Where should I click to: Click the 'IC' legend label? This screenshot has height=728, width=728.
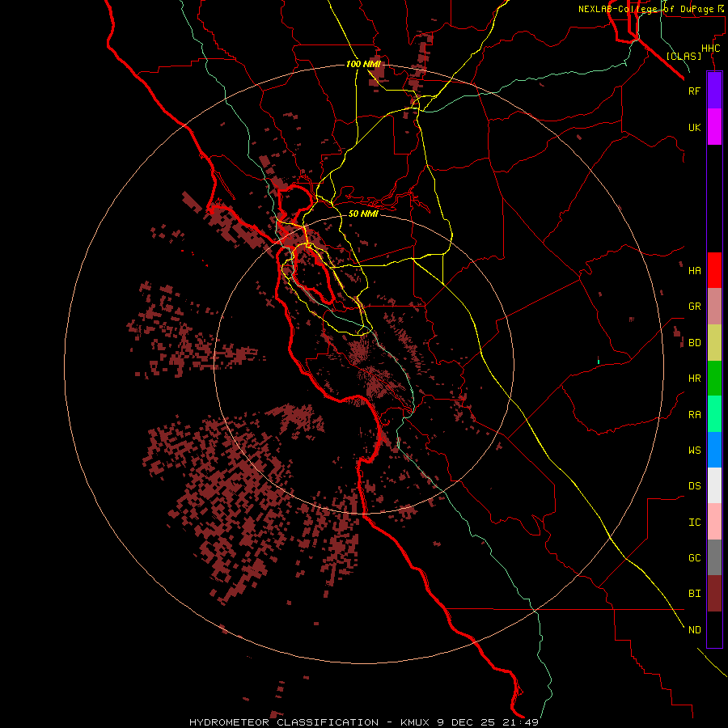click(x=694, y=523)
